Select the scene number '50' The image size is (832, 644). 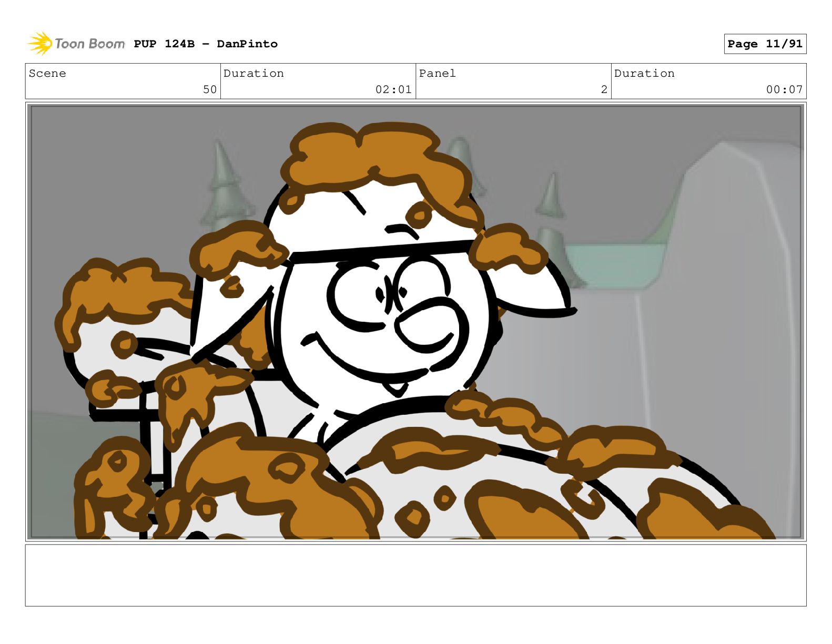[x=210, y=89]
